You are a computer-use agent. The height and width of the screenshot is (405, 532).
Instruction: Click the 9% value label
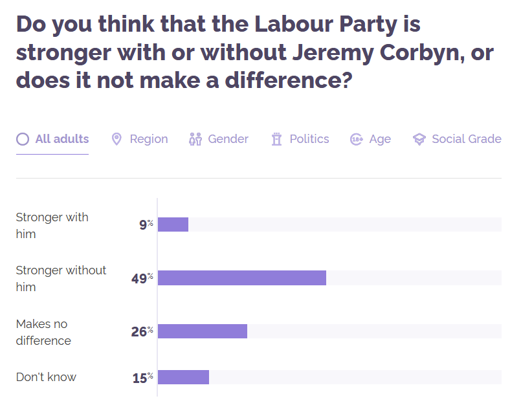[x=146, y=224]
